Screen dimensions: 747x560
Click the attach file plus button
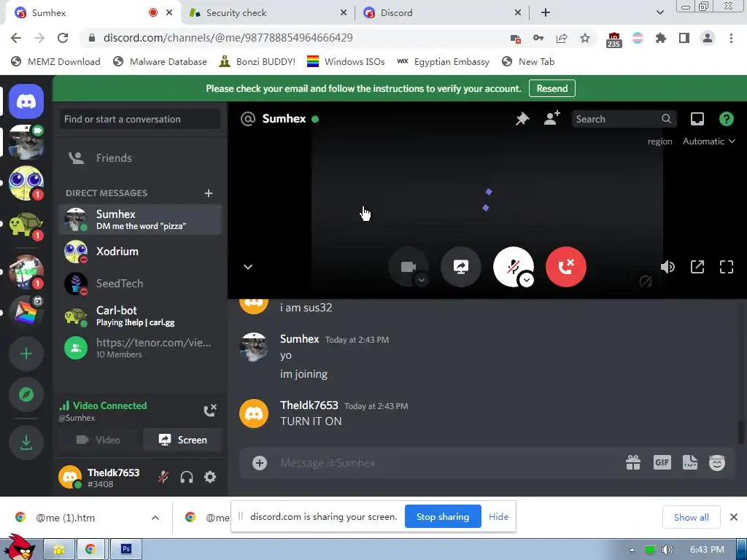point(260,463)
